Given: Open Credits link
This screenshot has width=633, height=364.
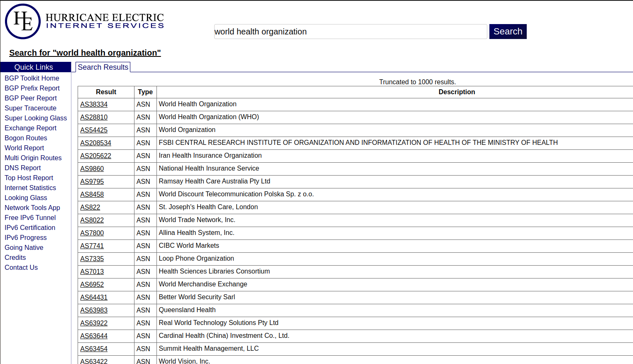Looking at the screenshot, I should [x=15, y=257].
